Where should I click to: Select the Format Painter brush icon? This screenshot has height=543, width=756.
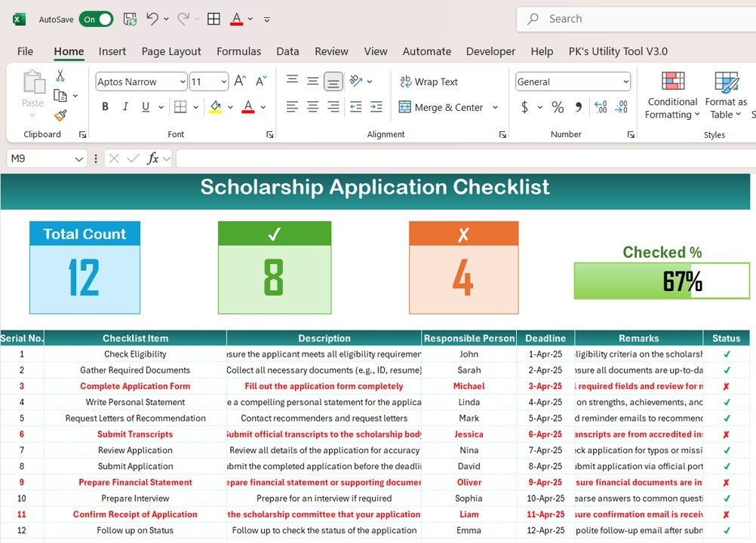coord(60,115)
